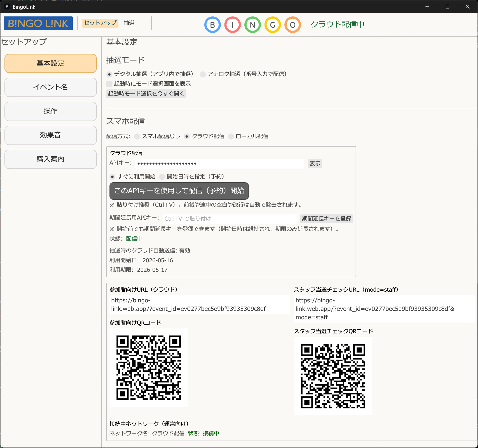
Task: Click このAPIキーを使用して配信（予約）開始 button
Action: pyautogui.click(x=179, y=191)
